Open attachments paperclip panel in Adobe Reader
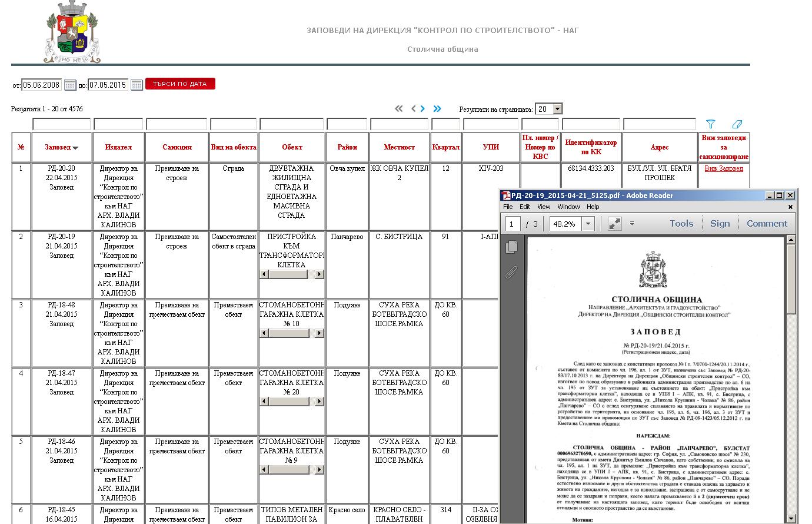This screenshot has width=812, height=524. [511, 272]
